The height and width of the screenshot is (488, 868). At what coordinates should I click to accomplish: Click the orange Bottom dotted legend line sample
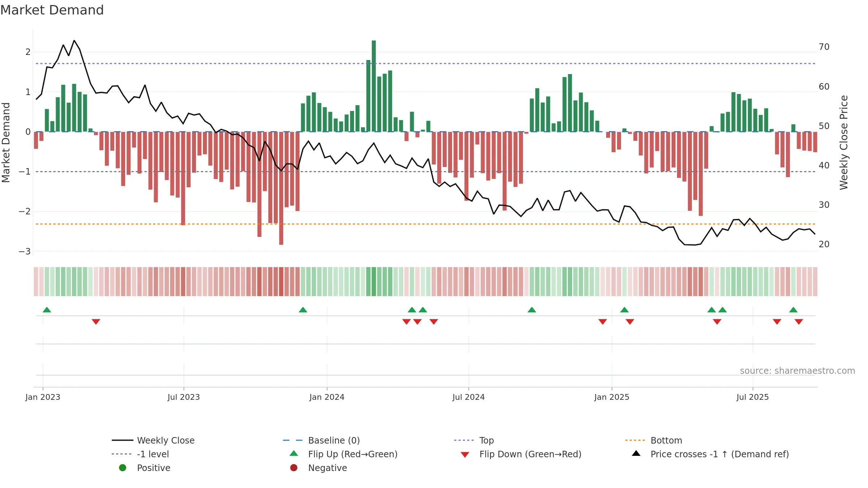(x=635, y=440)
